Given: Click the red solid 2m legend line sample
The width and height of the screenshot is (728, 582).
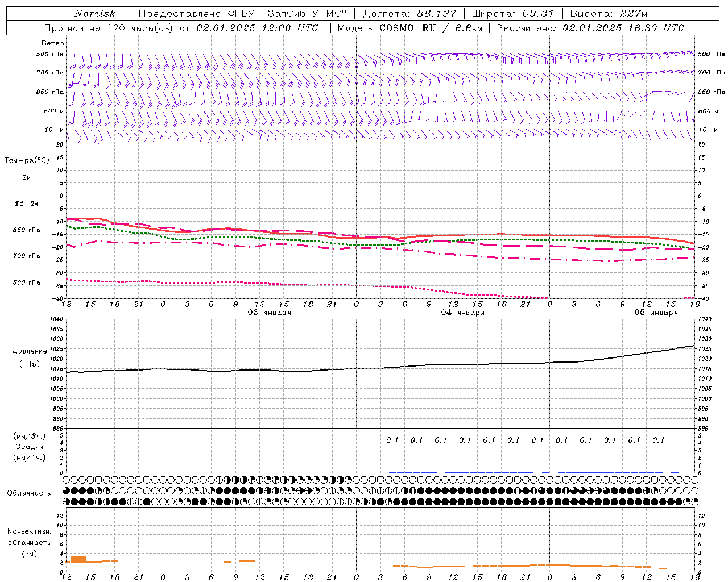Looking at the screenshot, I should pyautogui.click(x=26, y=184).
